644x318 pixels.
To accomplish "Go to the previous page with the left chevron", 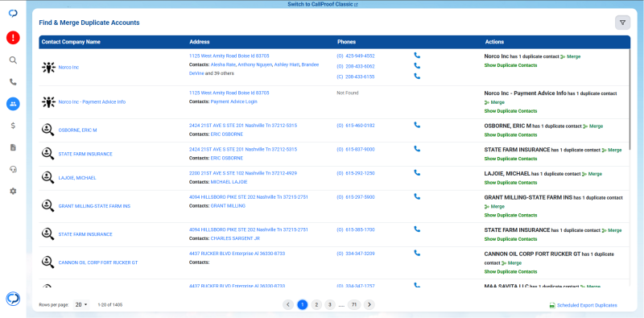I will [288, 304].
